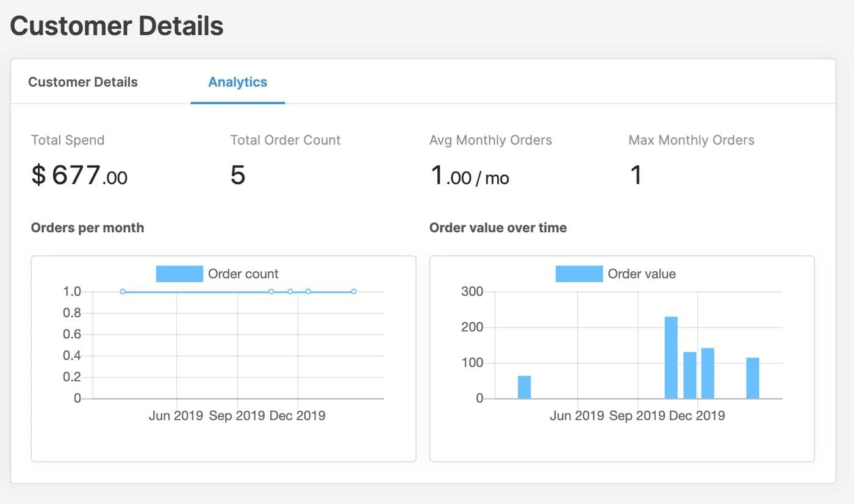Click the rightmost point on the order count line

(x=354, y=292)
